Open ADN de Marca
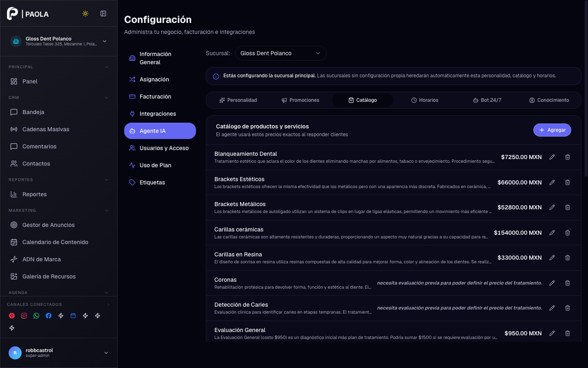Viewport: 588px width, 368px height. (x=59, y=259)
